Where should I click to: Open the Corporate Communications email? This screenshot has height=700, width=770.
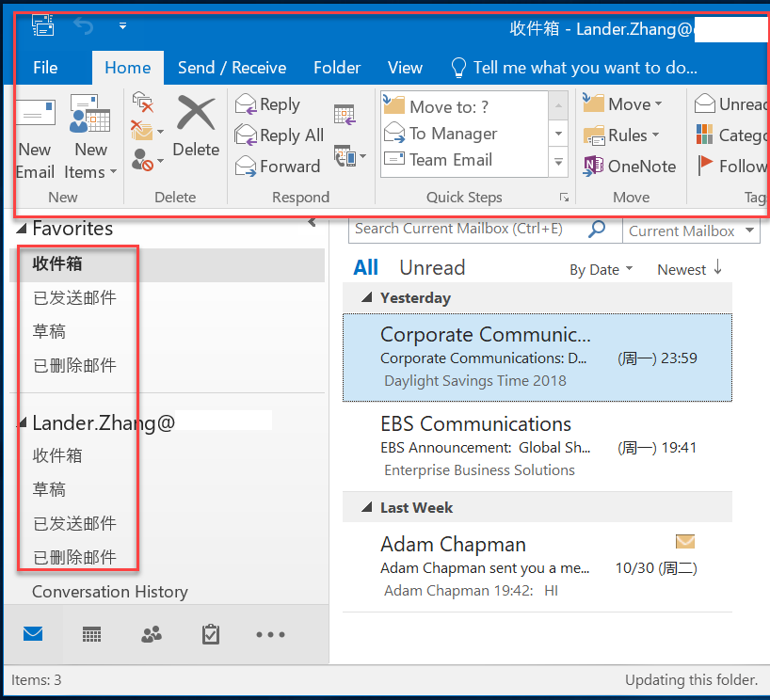click(537, 358)
